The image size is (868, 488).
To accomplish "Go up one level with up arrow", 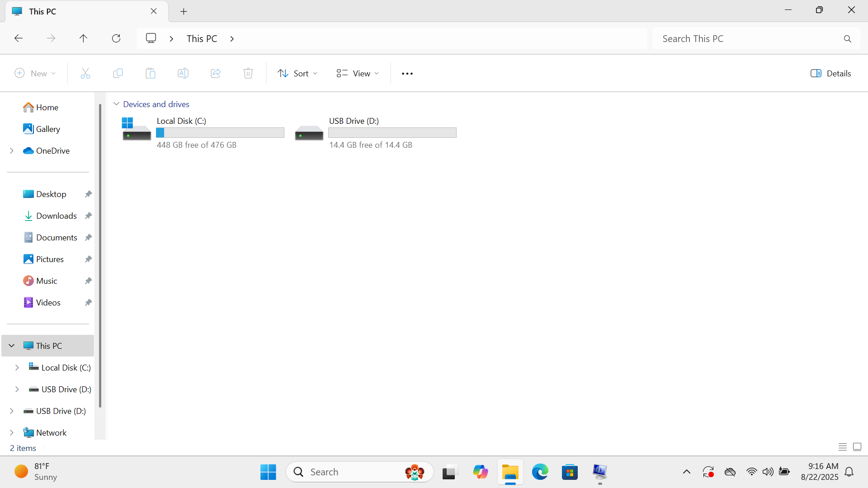I will [x=83, y=38].
